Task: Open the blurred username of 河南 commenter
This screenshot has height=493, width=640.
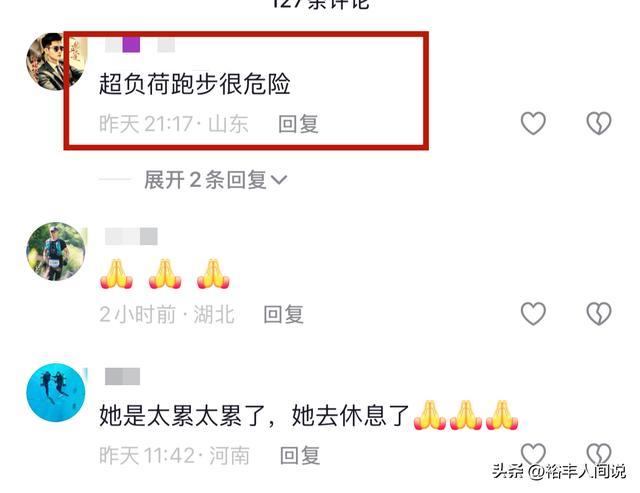Action: click(122, 376)
